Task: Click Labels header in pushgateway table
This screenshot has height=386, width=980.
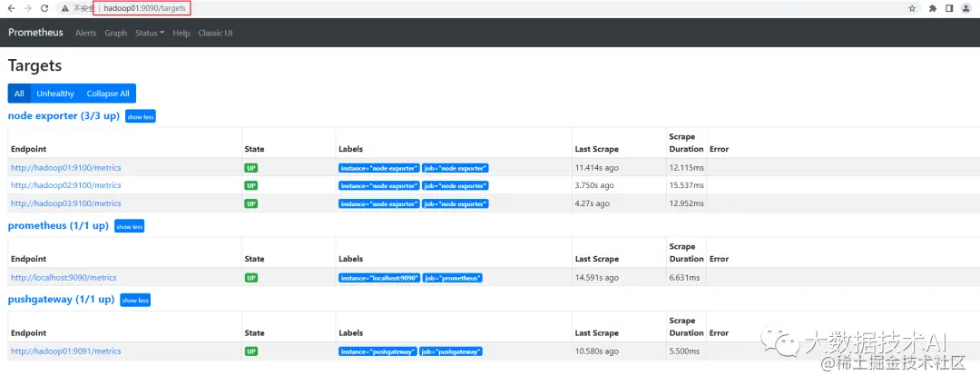Action: click(x=350, y=332)
